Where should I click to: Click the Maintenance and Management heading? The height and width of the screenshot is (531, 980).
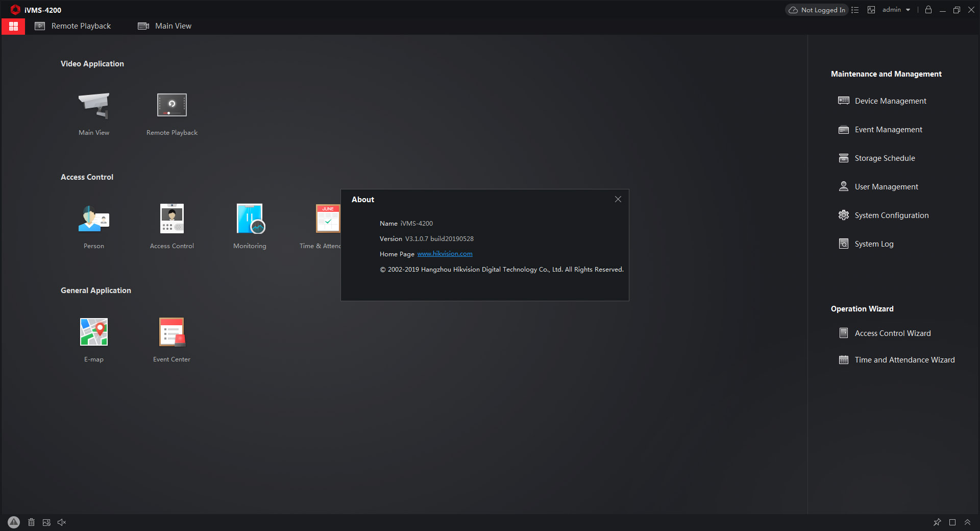pyautogui.click(x=886, y=74)
